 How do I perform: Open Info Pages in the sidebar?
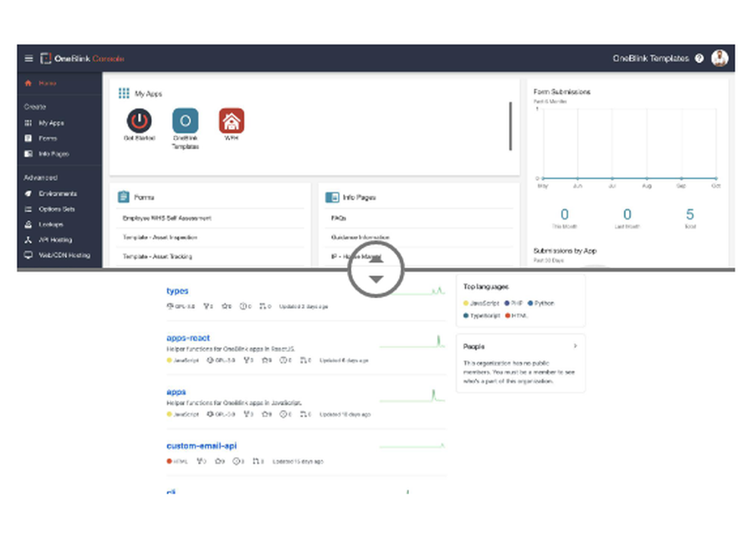pos(47,154)
